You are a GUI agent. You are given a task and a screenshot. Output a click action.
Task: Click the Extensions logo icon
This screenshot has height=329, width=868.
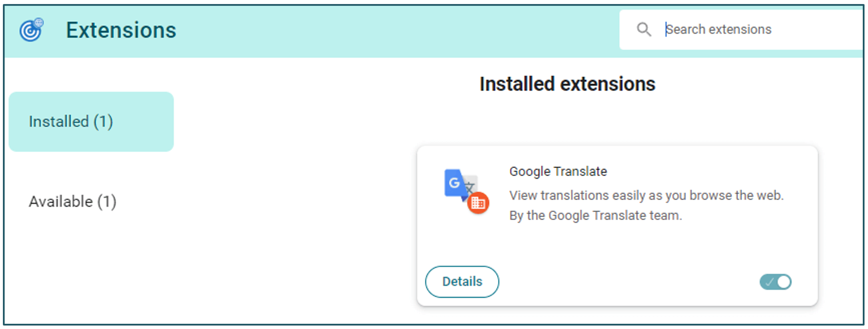pos(31,30)
